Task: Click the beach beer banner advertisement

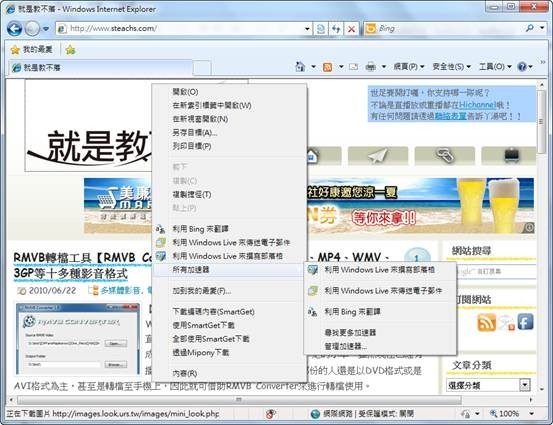Action: (x=421, y=206)
